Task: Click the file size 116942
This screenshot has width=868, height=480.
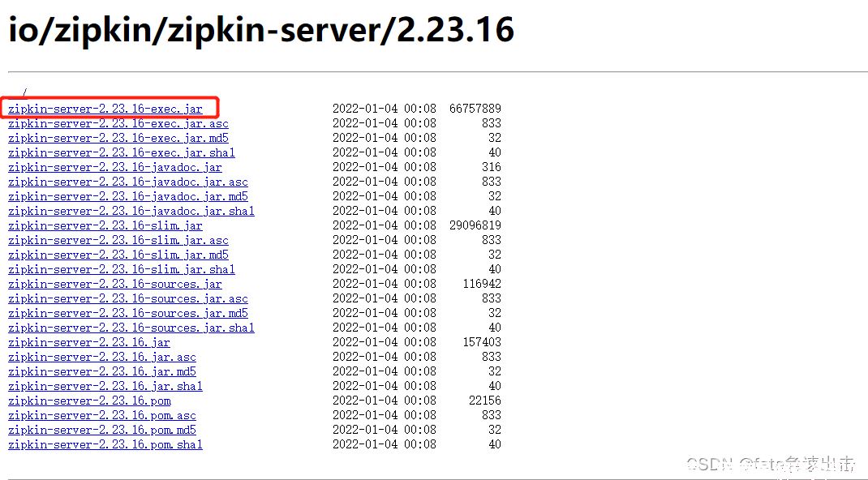Action: [x=482, y=284]
